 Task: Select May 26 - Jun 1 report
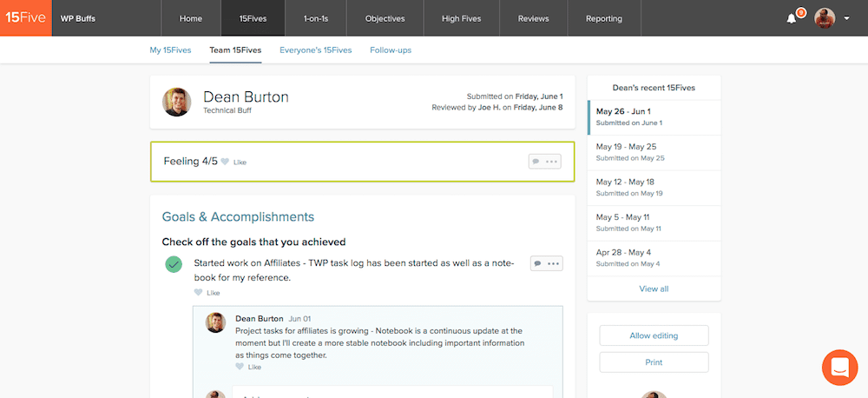(x=654, y=117)
